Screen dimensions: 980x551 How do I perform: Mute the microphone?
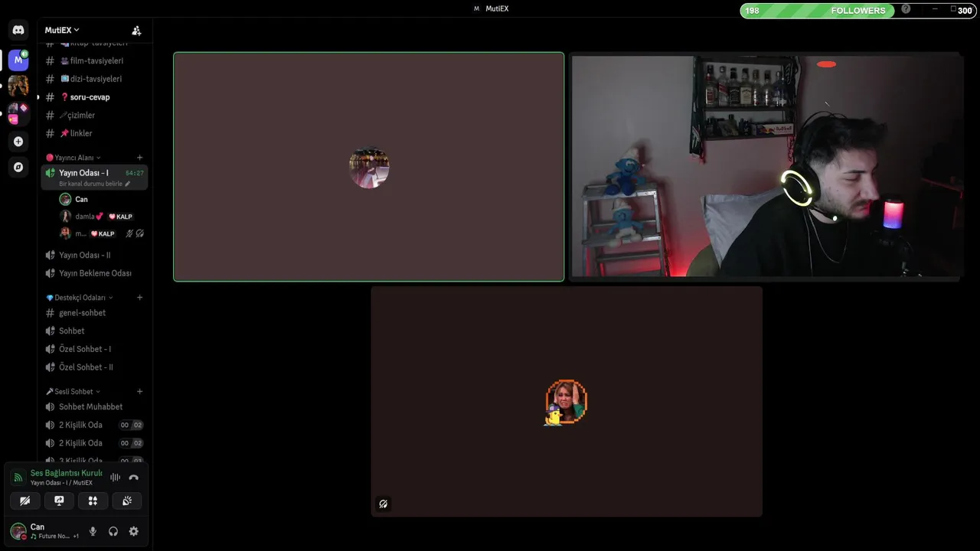pos(93,531)
